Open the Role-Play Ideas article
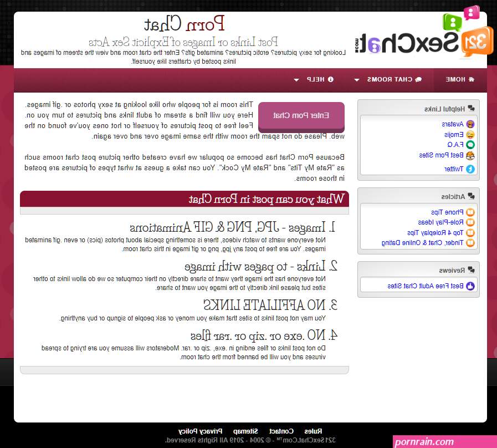Image resolution: width=497 pixels, height=448 pixels. (440, 222)
